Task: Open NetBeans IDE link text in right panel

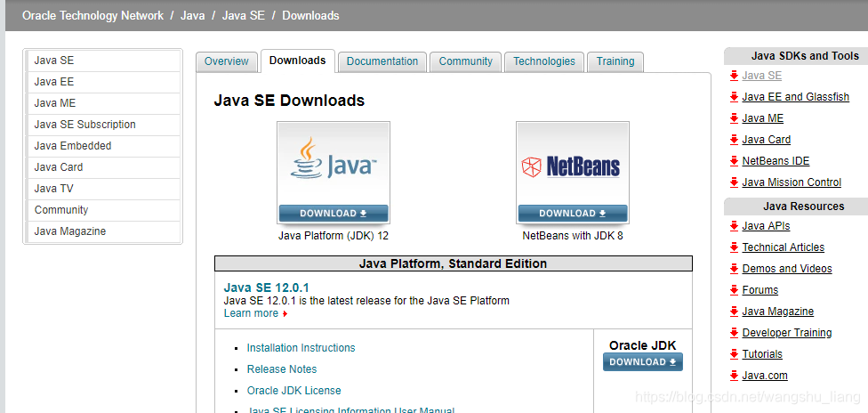Action: tap(776, 161)
